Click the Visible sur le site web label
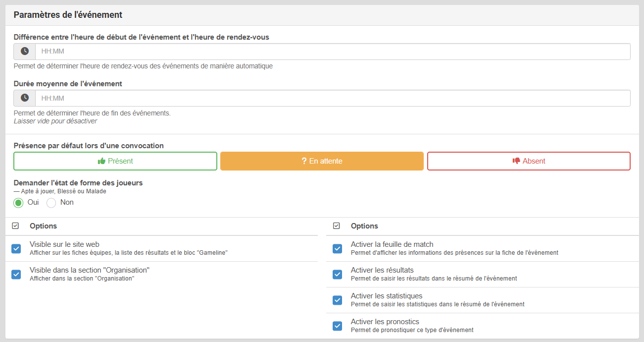Screen dimensions: 644x342 [64, 244]
